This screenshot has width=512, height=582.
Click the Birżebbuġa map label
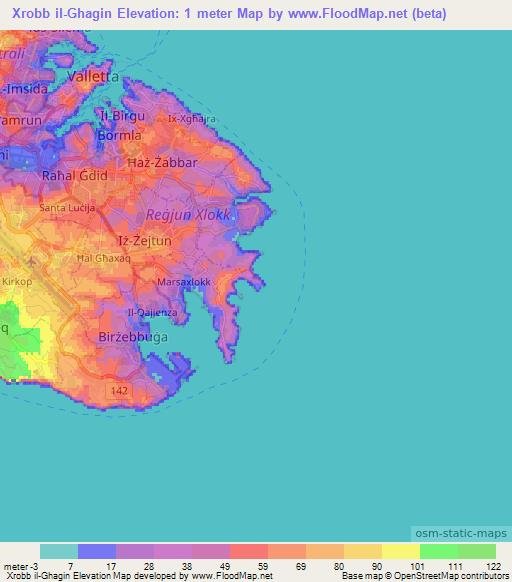point(133,337)
